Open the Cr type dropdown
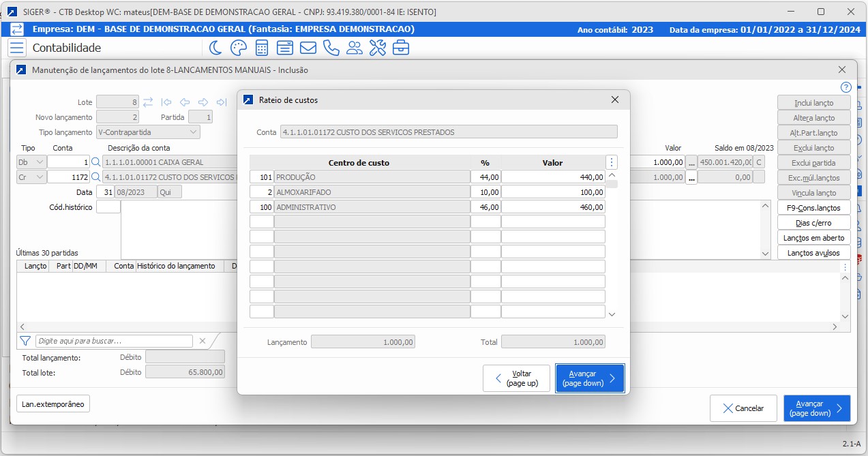The width and height of the screenshot is (868, 456). (38, 177)
